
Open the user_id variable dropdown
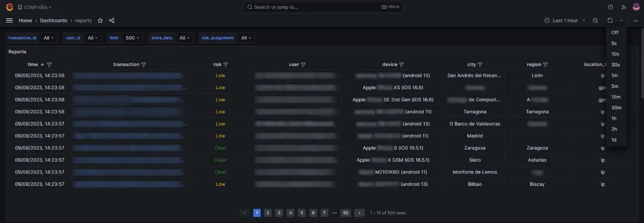click(93, 38)
